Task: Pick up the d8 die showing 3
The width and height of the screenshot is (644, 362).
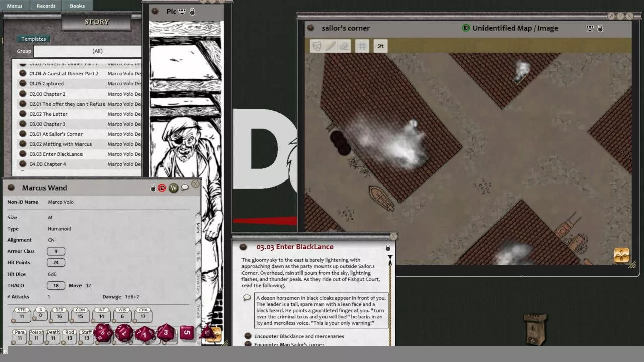Action: point(166,332)
